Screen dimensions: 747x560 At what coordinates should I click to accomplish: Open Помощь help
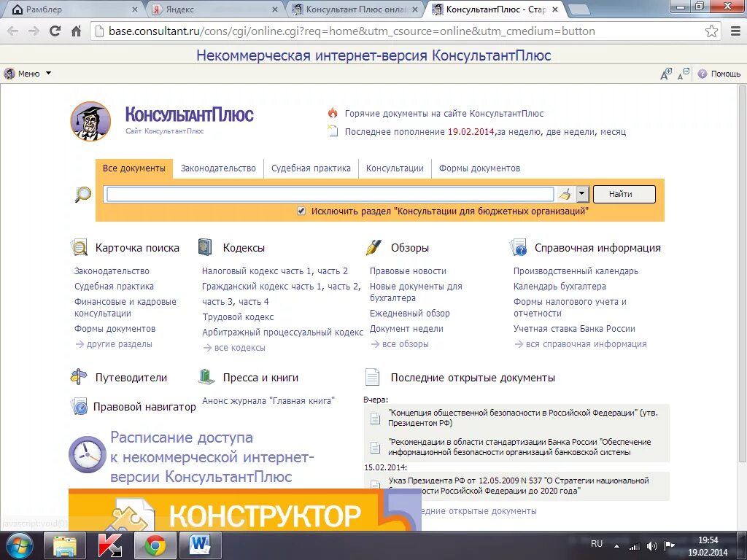coord(719,74)
